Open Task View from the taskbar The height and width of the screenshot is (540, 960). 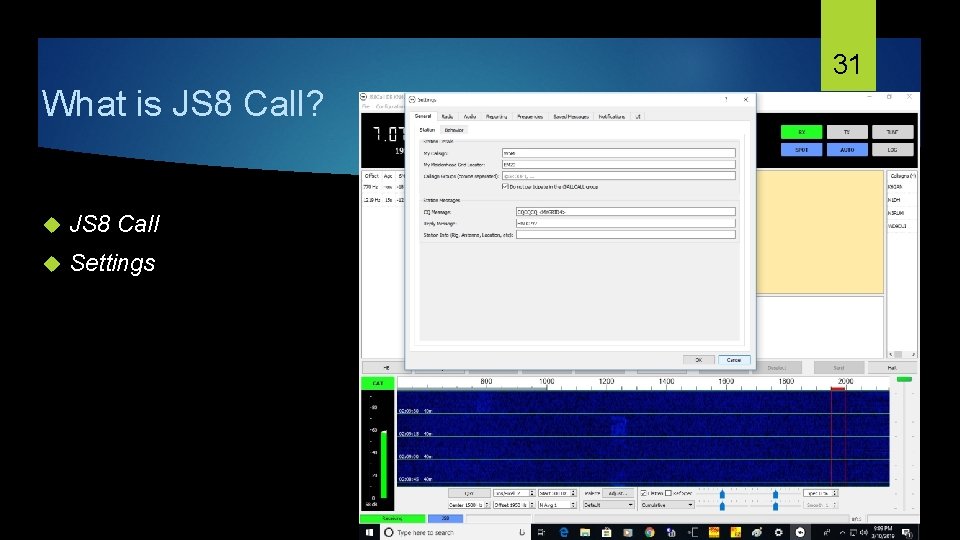click(x=541, y=533)
